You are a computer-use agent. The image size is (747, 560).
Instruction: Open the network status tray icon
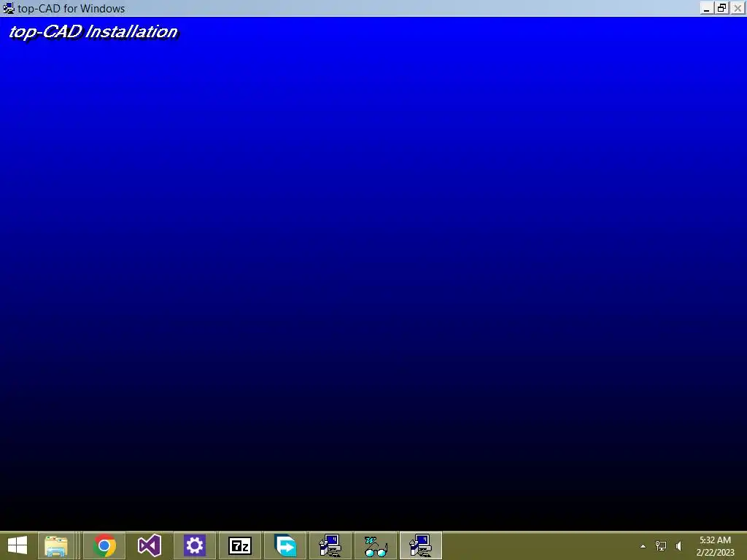(661, 546)
